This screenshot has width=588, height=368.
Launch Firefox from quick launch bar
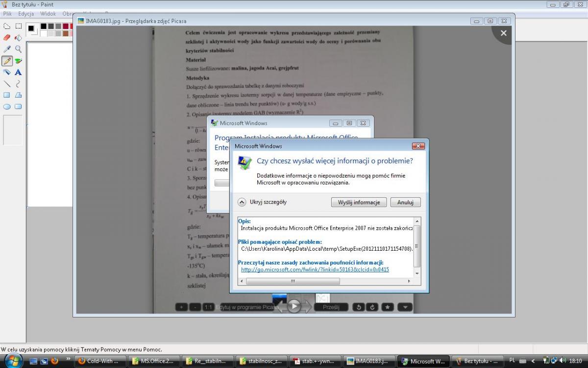click(54, 361)
